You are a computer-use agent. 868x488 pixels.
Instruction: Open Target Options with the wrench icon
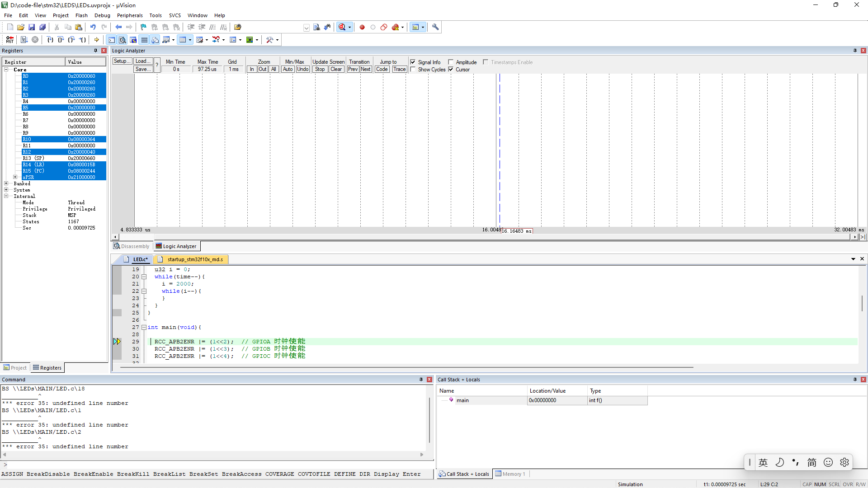pos(435,27)
